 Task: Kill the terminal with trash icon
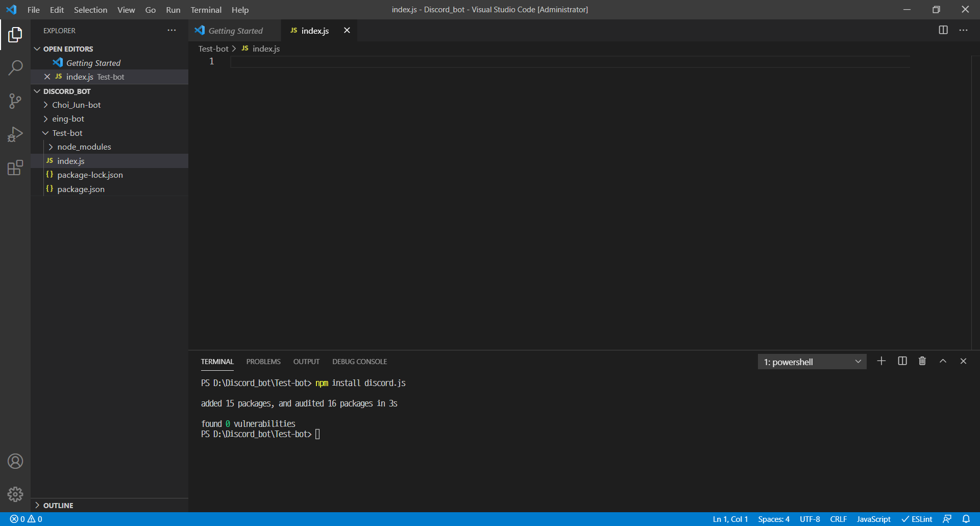pos(922,361)
